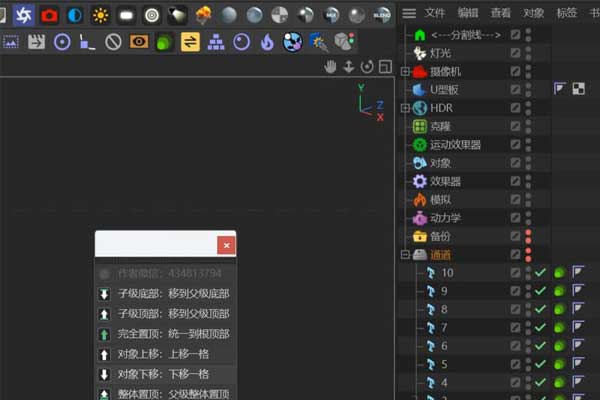Select the checkered material sphere icon

pos(280,16)
